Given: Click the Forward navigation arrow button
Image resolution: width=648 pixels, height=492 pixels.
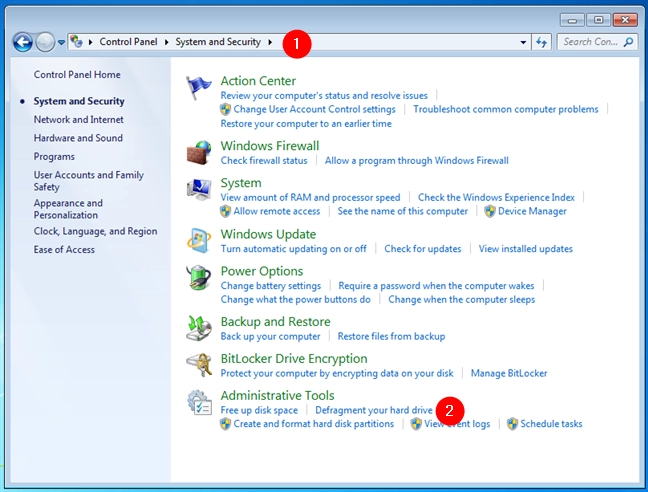Looking at the screenshot, I should 45,42.
